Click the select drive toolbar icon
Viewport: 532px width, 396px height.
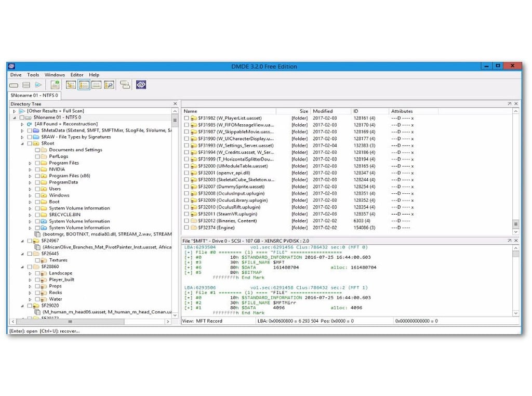pyautogui.click(x=14, y=85)
